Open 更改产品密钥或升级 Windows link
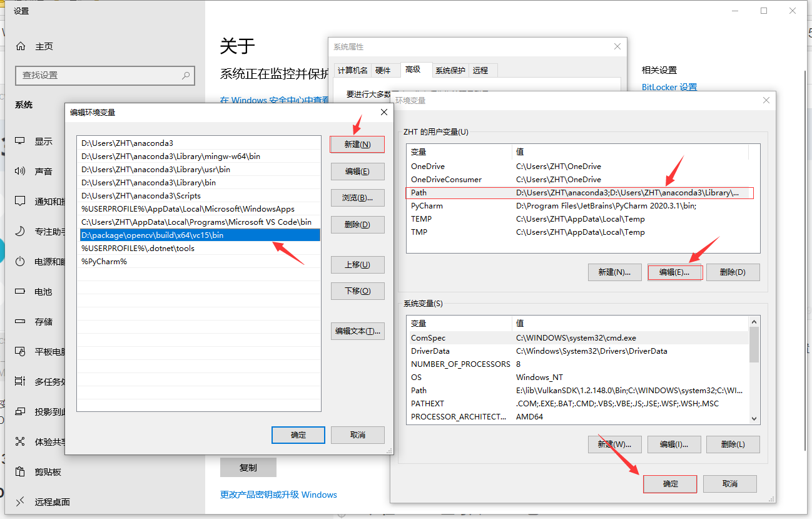 click(278, 495)
